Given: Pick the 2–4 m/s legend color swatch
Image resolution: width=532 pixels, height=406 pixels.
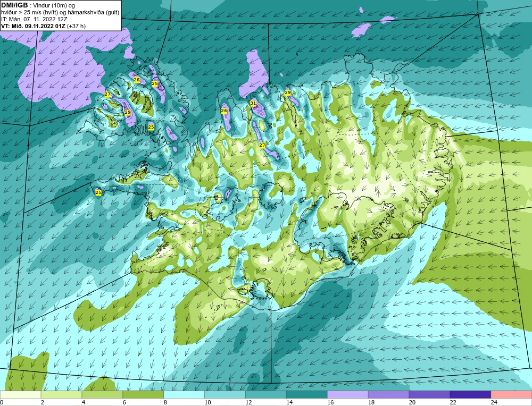Looking at the screenshot, I should tap(61, 394).
